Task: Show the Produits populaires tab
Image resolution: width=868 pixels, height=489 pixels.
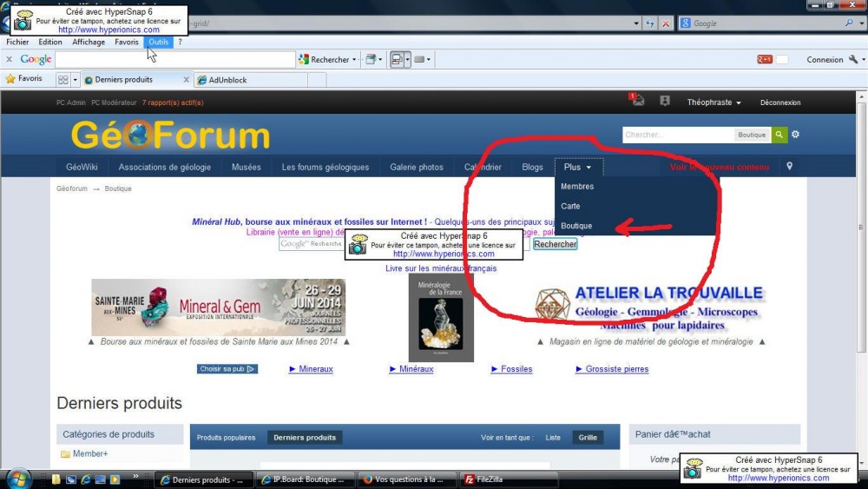Action: click(226, 438)
